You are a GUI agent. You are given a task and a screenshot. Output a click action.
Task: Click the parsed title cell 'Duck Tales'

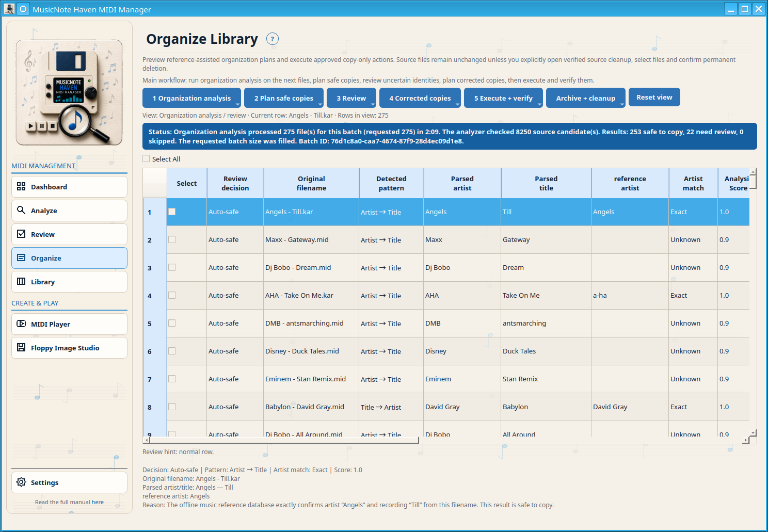pyautogui.click(x=546, y=351)
